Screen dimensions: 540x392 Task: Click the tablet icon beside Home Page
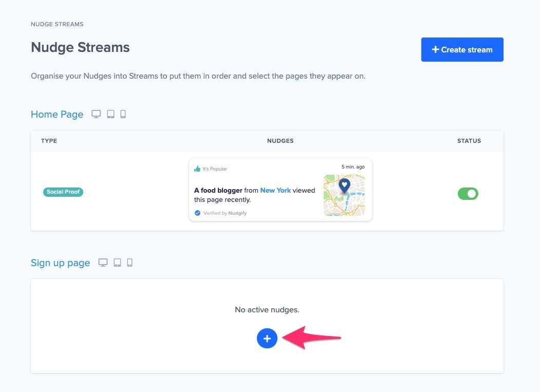pos(110,114)
